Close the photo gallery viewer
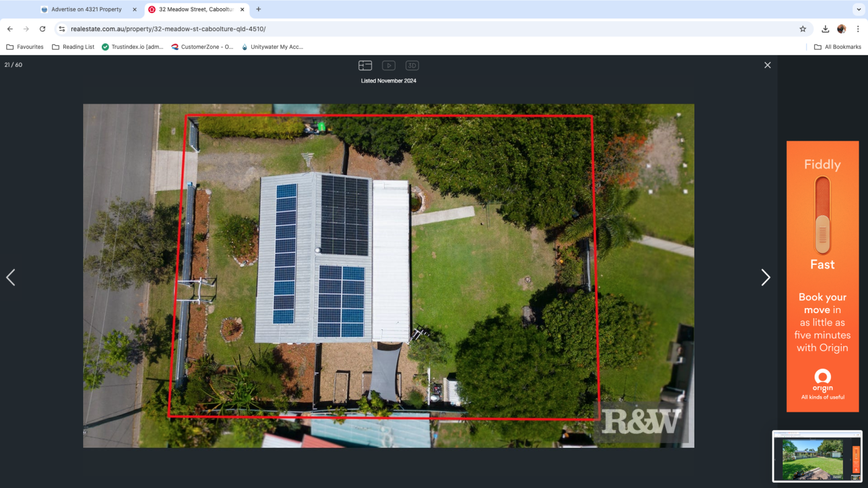The image size is (868, 488). (767, 65)
